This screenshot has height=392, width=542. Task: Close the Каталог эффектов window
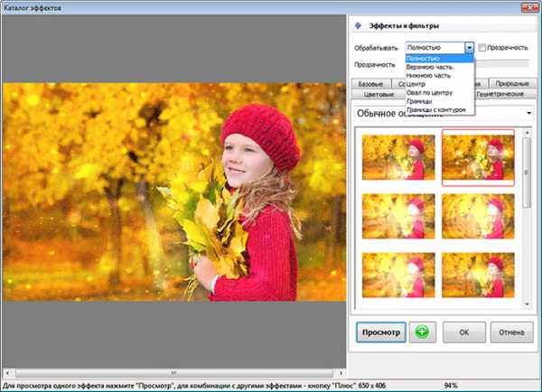point(530,7)
